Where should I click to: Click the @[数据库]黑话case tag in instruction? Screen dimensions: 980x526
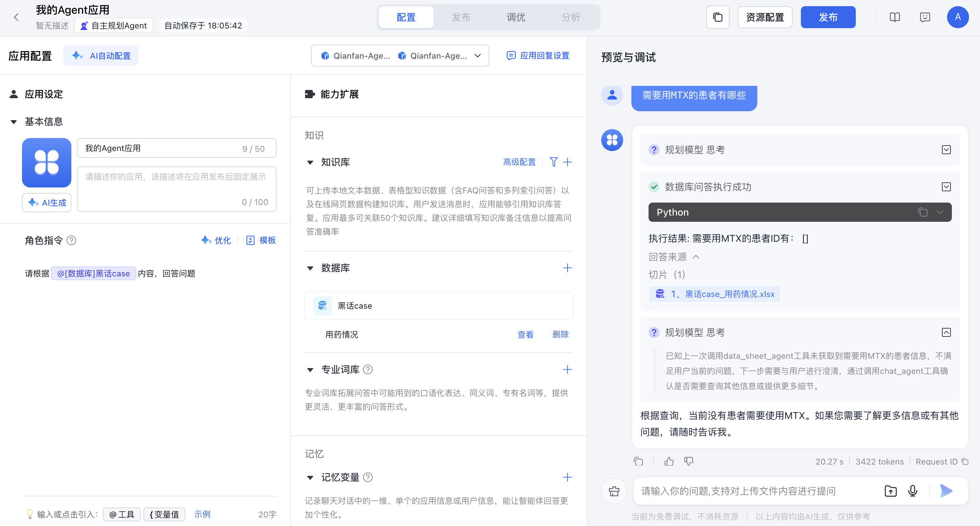pyautogui.click(x=93, y=273)
